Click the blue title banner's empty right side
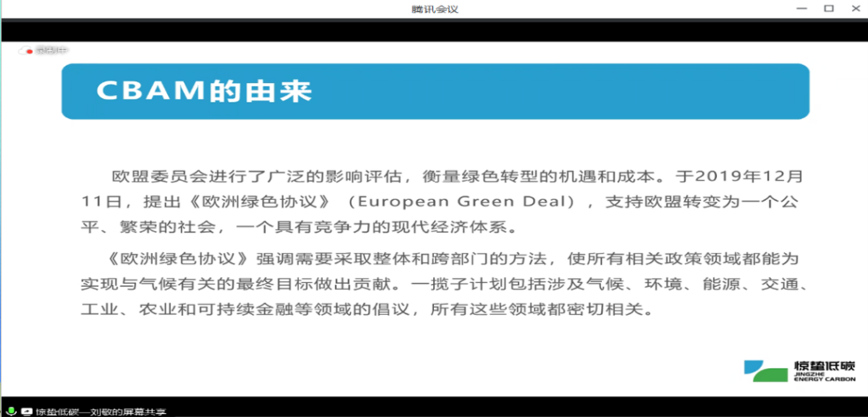The height and width of the screenshot is (417, 868). click(603, 91)
